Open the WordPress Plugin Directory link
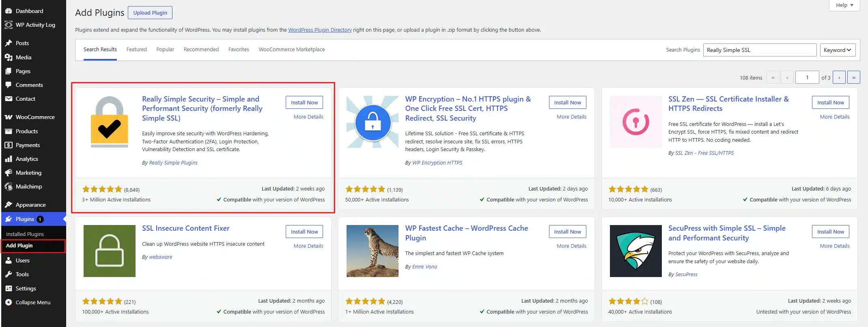 pos(320,30)
